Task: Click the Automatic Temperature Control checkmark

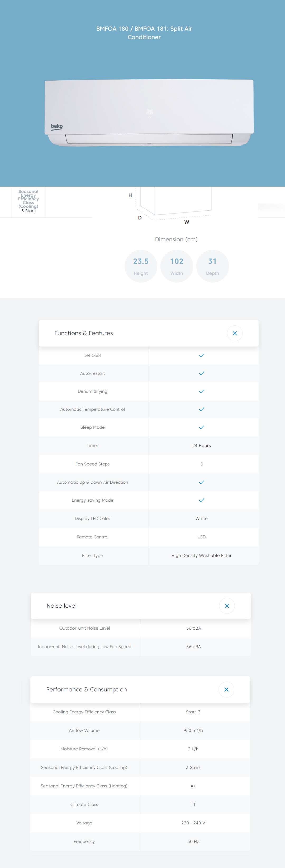Action: click(201, 409)
